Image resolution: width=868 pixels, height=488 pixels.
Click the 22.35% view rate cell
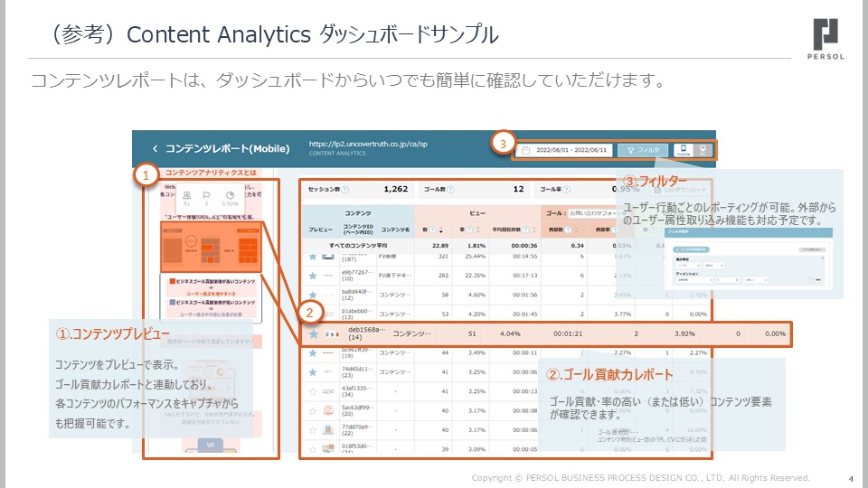476,276
